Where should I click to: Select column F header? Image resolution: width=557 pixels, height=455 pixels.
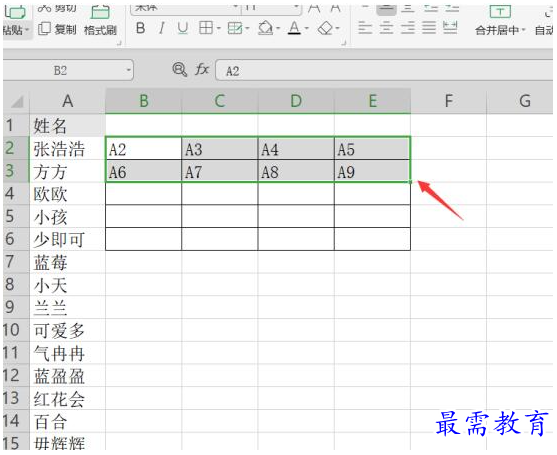click(448, 101)
